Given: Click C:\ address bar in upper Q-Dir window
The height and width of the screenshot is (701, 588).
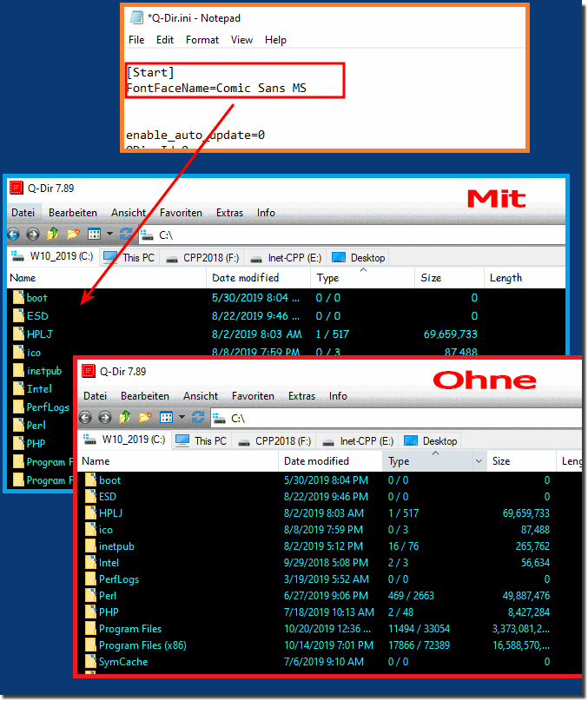Looking at the screenshot, I should (x=352, y=235).
